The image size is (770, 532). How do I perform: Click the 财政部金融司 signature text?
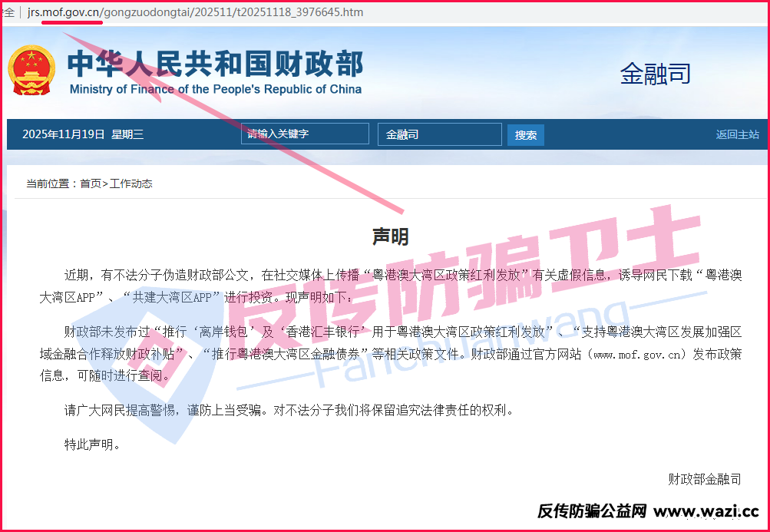point(704,478)
